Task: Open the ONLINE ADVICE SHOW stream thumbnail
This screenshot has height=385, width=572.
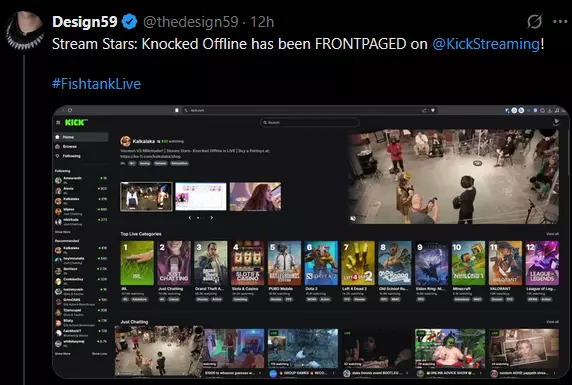Action: (x=450, y=348)
